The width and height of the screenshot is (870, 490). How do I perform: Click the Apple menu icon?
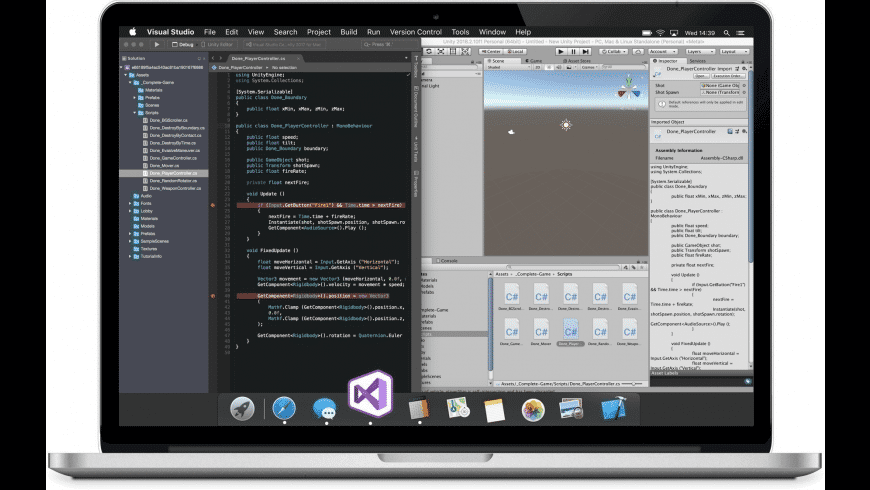[133, 32]
